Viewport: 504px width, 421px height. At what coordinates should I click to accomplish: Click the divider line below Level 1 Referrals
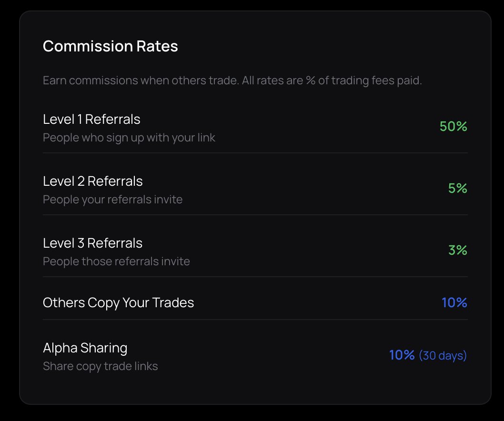pyautogui.click(x=255, y=153)
